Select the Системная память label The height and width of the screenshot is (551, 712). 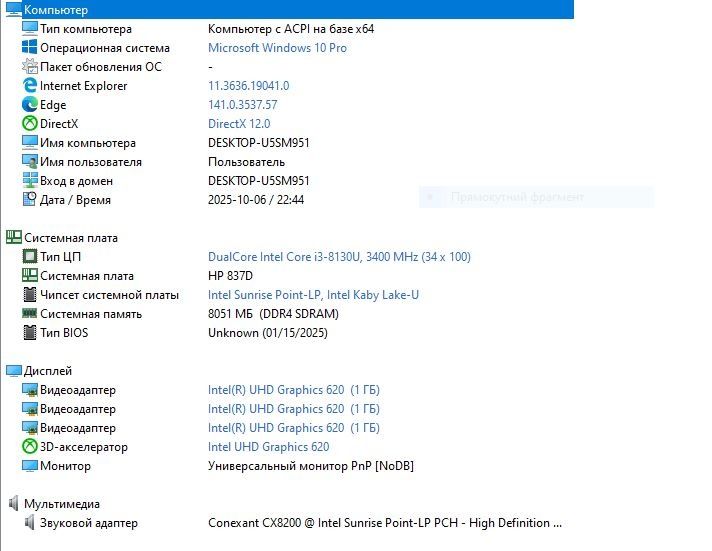91,314
